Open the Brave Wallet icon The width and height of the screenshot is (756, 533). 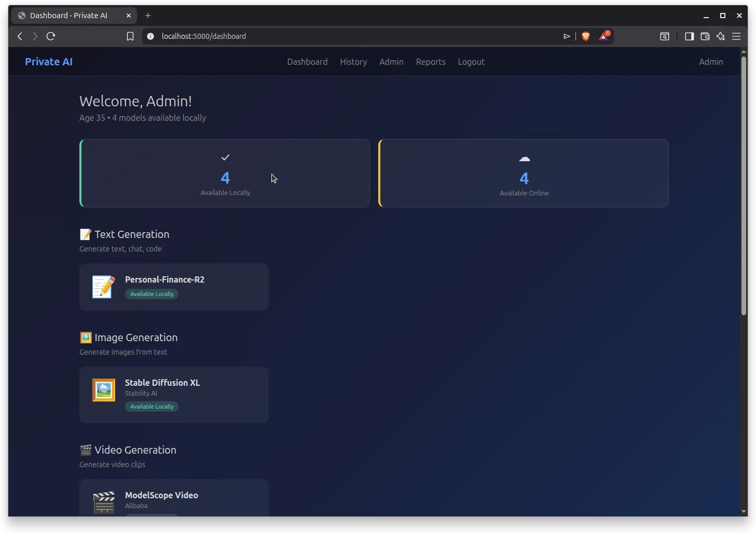[705, 36]
